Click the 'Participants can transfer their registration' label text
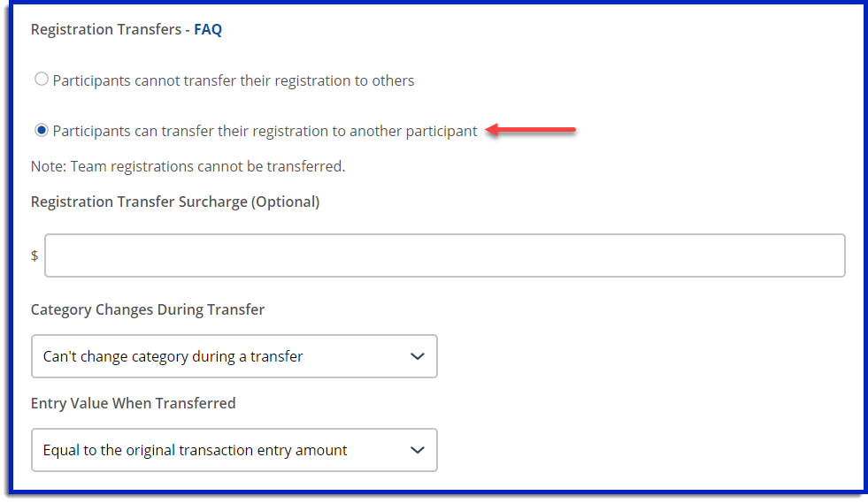The width and height of the screenshot is (868, 503). pyautogui.click(x=265, y=131)
